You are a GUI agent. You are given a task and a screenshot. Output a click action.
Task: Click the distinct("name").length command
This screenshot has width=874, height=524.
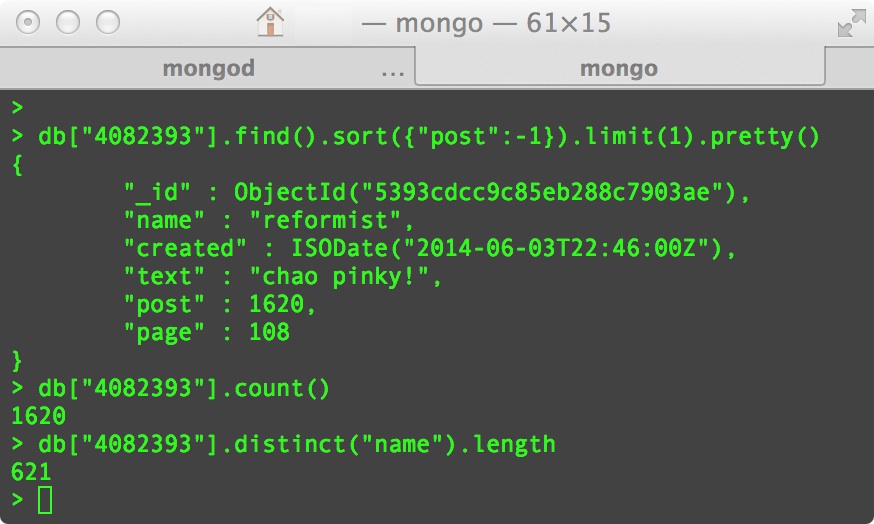pyautogui.click(x=297, y=444)
